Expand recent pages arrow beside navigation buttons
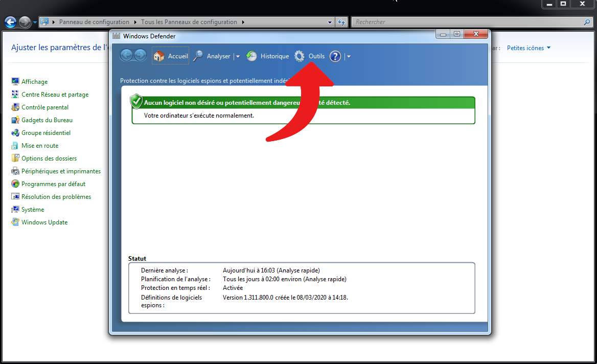 tap(35, 22)
